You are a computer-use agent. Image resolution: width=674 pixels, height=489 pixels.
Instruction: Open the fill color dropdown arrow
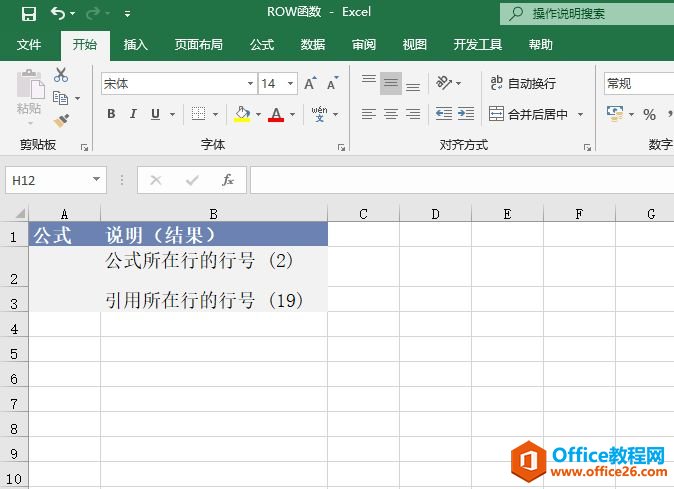coord(258,114)
